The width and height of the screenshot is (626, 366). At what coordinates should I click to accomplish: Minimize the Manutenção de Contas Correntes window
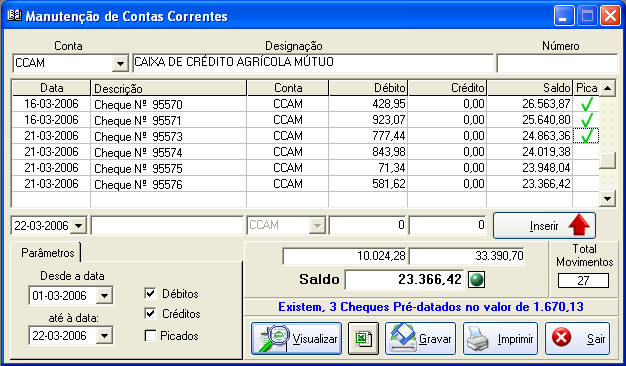tap(563, 16)
